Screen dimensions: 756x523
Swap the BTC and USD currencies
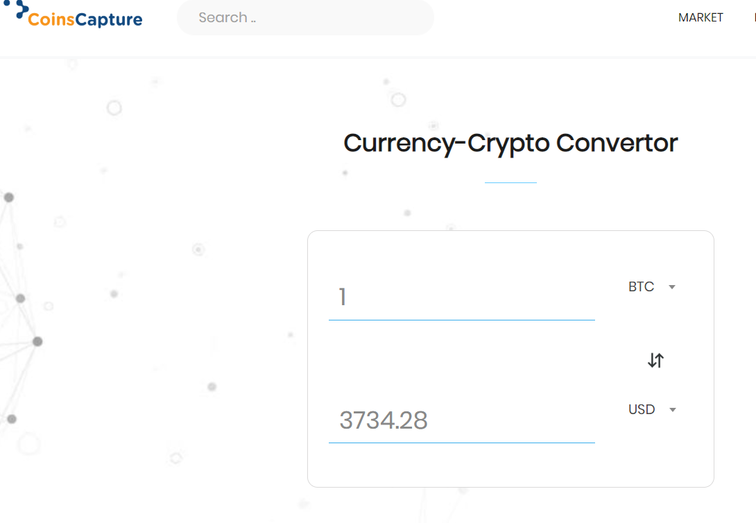(655, 360)
